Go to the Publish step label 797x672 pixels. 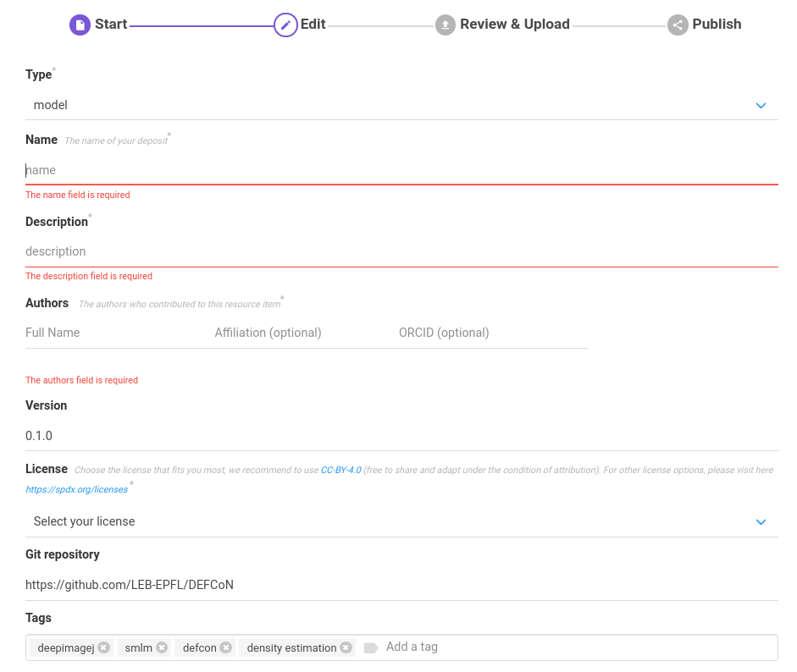717,24
